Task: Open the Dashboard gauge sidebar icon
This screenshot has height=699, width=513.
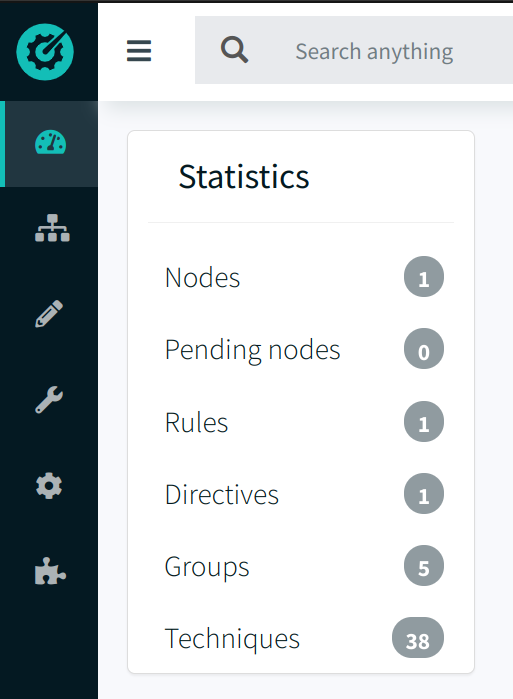Action: [50, 143]
